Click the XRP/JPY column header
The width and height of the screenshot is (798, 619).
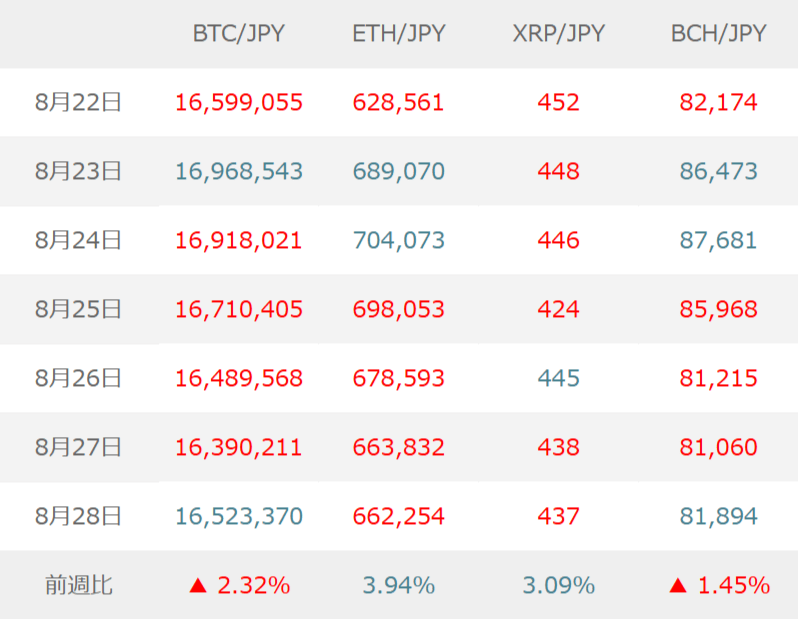pyautogui.click(x=558, y=33)
